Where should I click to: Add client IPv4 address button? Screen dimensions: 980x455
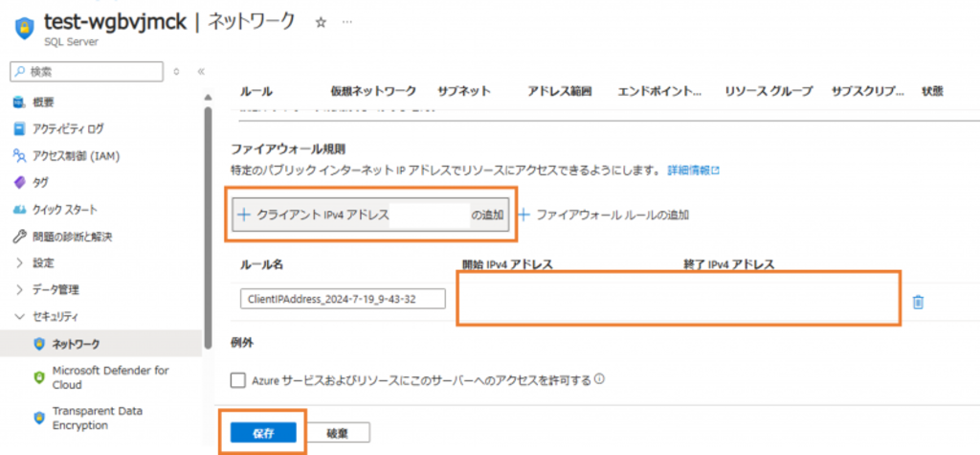(371, 215)
